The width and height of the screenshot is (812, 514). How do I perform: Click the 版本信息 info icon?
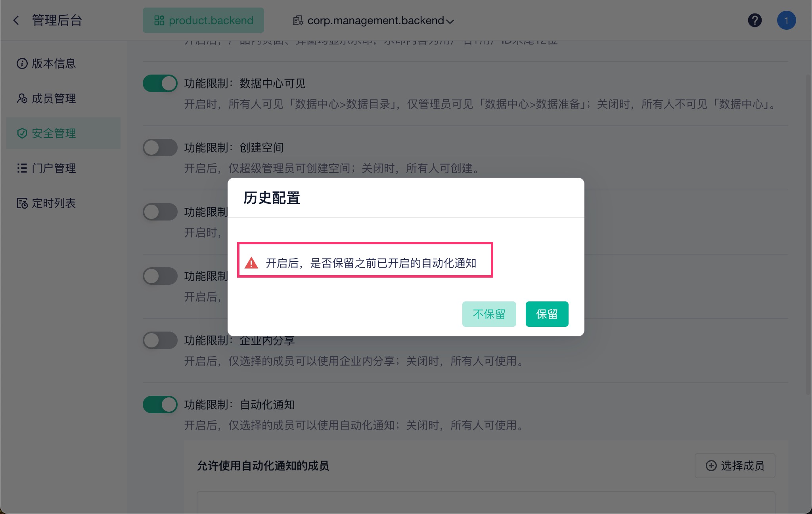[x=22, y=63]
